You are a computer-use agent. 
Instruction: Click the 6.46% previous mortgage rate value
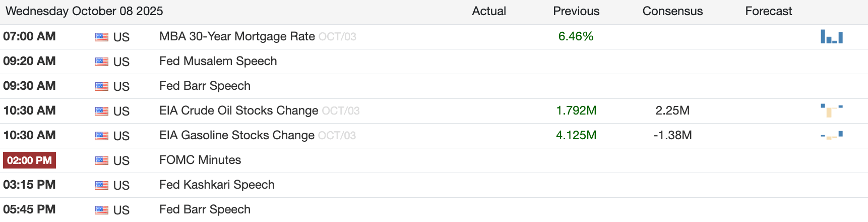tap(576, 36)
